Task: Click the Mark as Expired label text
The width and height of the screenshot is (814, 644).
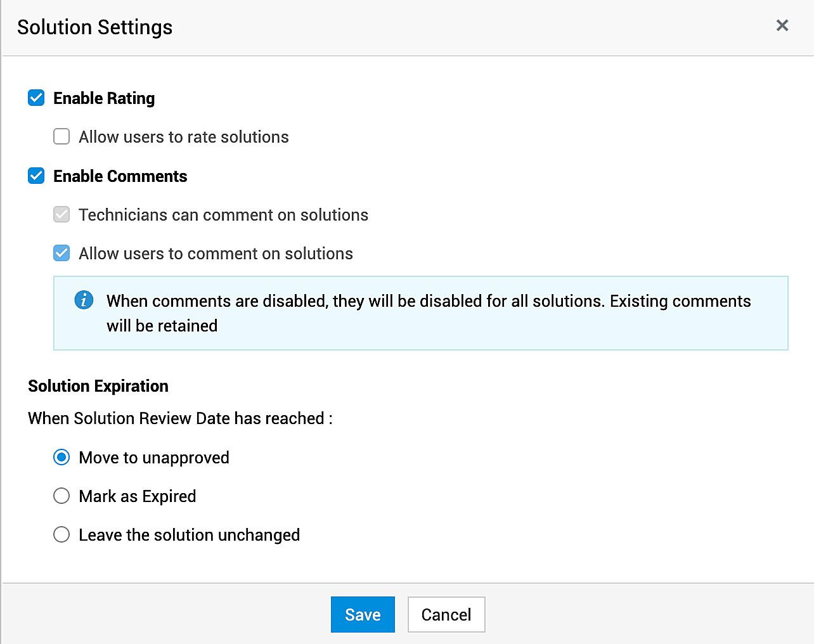Action: click(x=138, y=496)
